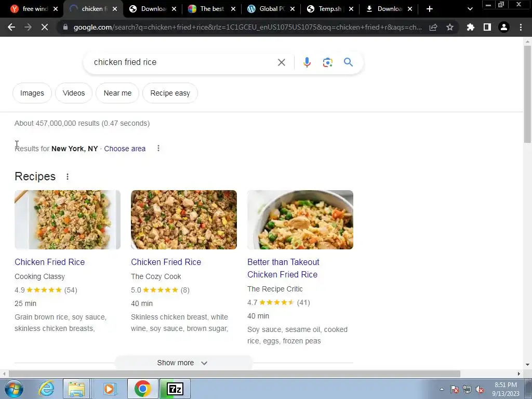
Task: Open the Chrome profile avatar
Action: (x=504, y=27)
